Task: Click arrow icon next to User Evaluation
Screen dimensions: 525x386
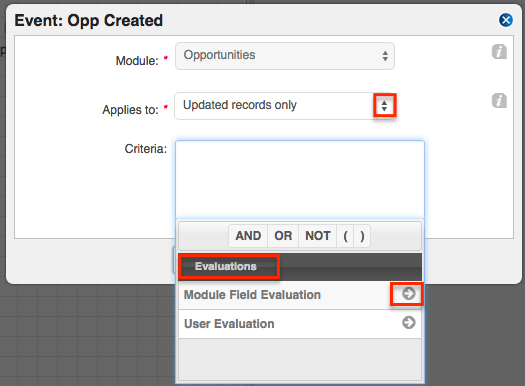Action: coord(408,323)
